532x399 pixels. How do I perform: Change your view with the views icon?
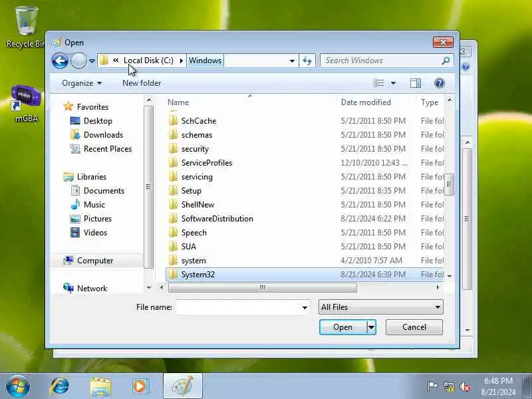coord(378,83)
